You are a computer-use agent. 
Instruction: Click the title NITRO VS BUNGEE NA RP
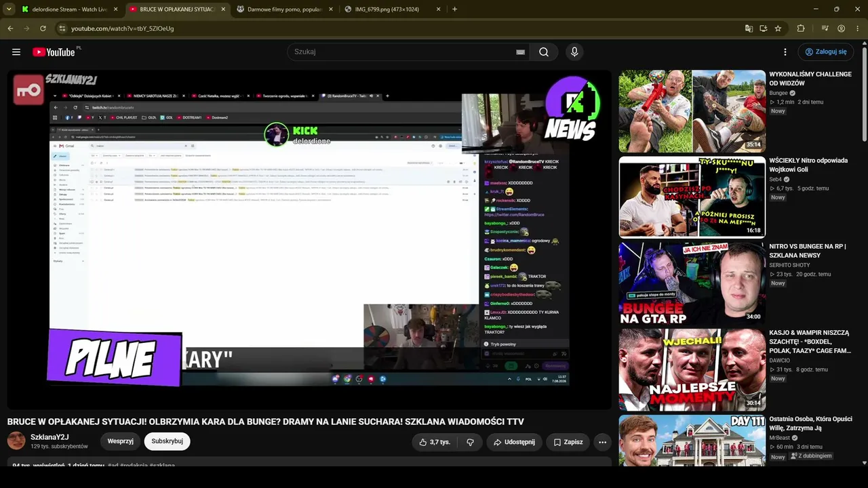808,251
